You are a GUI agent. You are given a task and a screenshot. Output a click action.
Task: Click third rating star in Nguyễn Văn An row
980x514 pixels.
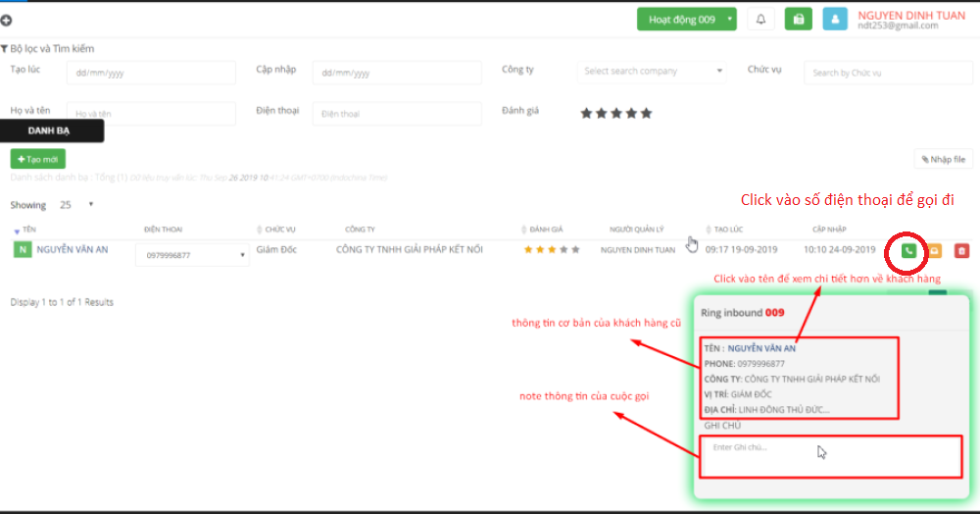tap(552, 249)
